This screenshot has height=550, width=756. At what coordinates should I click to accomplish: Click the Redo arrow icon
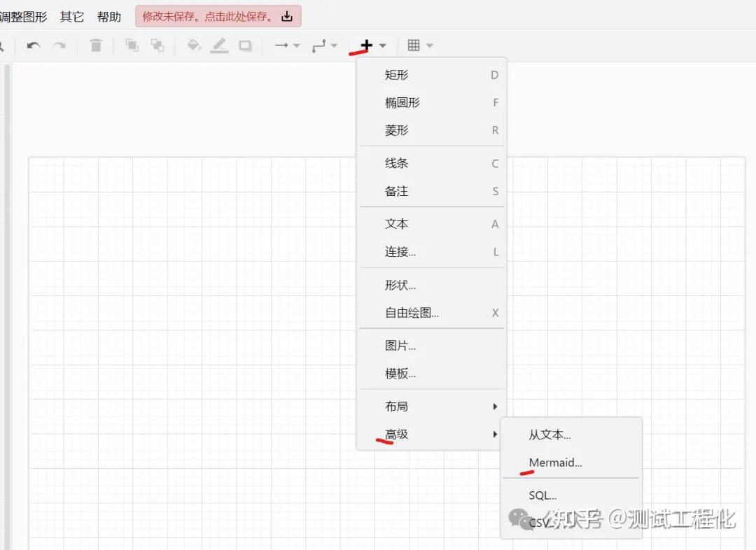pyautogui.click(x=59, y=45)
